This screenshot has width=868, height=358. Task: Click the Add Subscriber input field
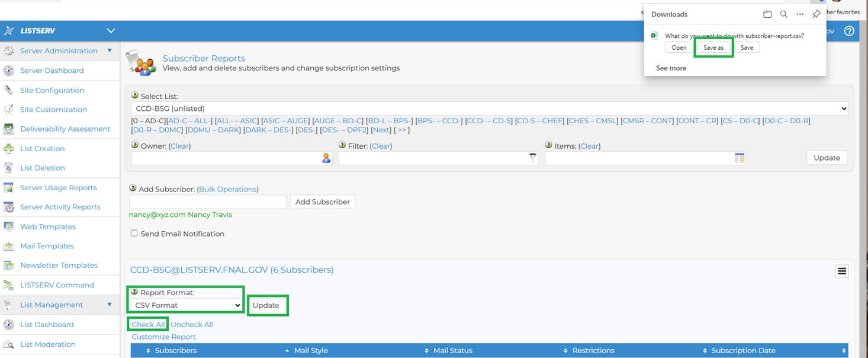[208, 202]
